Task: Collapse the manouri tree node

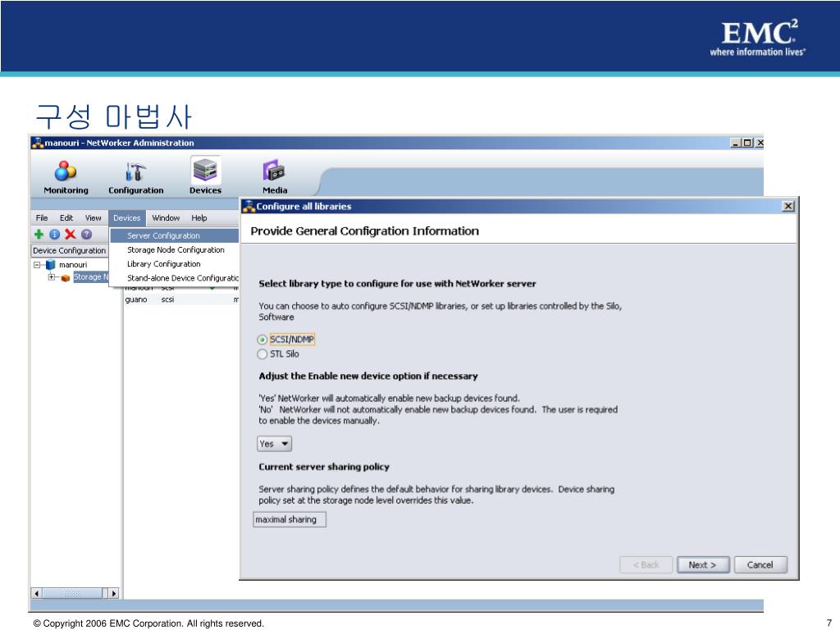Action: [37, 265]
